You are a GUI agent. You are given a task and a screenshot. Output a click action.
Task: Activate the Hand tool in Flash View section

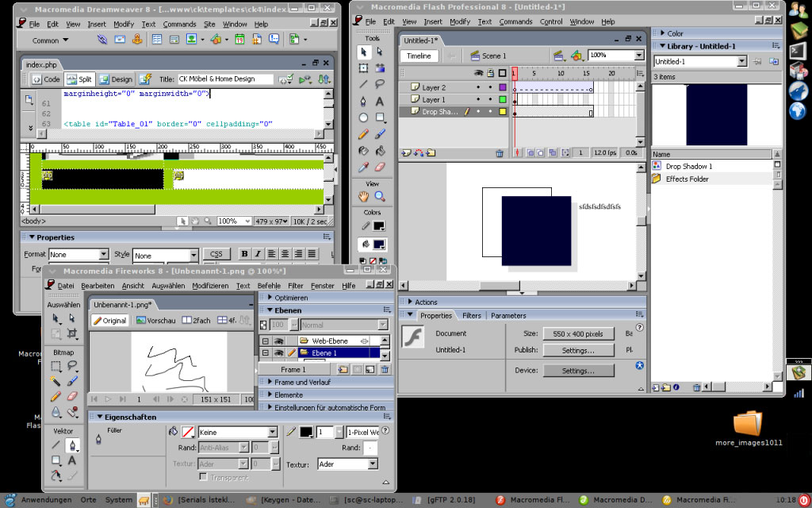pos(363,196)
